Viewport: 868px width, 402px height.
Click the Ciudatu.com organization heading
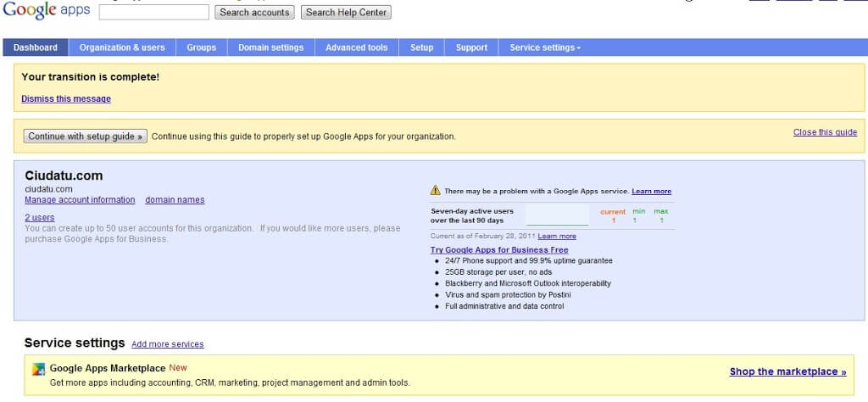pos(64,176)
